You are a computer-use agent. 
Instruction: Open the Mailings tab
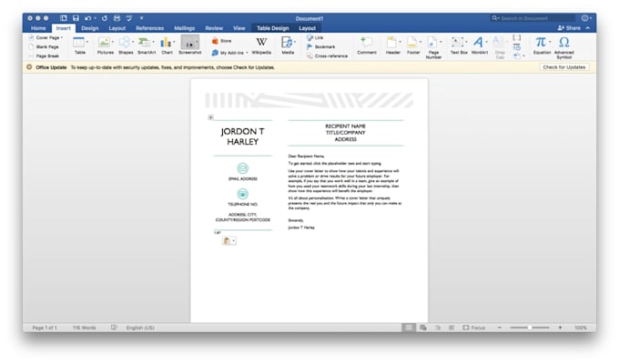tap(185, 28)
